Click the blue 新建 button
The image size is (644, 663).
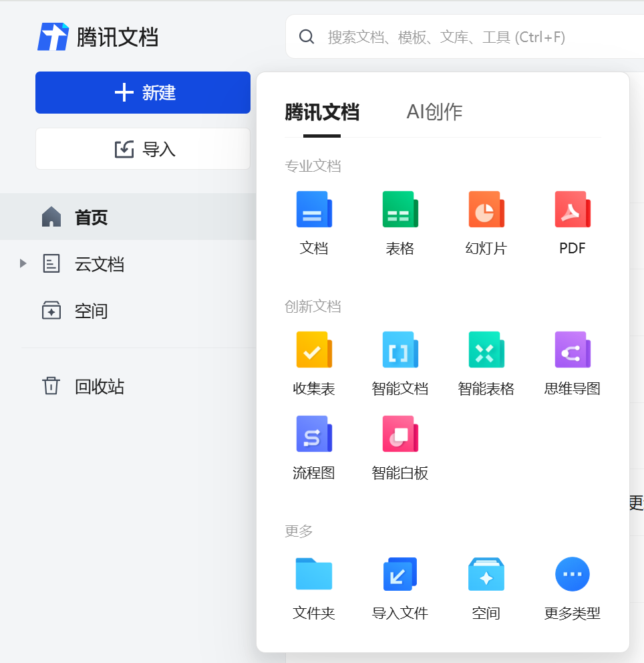point(143,93)
